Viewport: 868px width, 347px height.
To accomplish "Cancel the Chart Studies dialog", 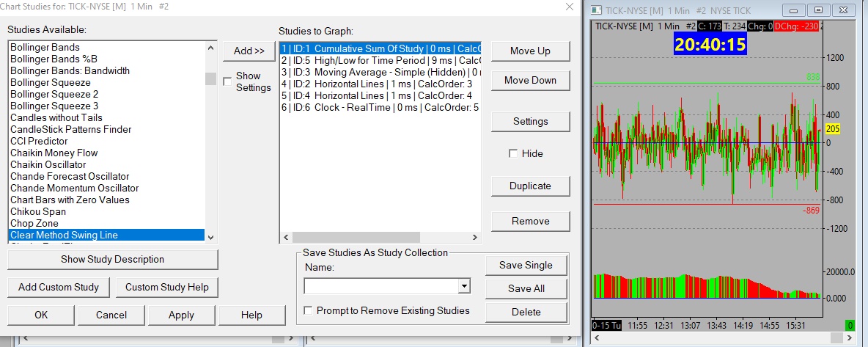I will pyautogui.click(x=111, y=315).
